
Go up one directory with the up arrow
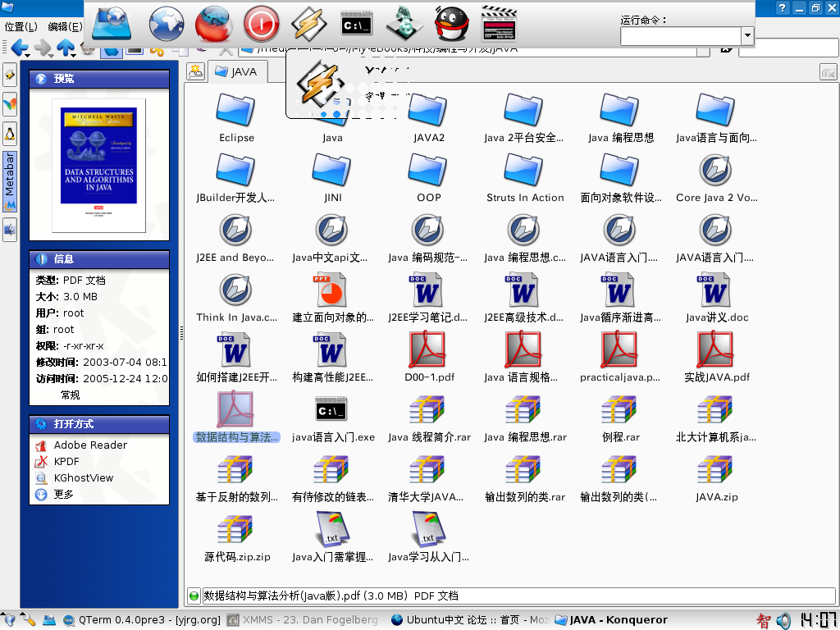pos(65,48)
